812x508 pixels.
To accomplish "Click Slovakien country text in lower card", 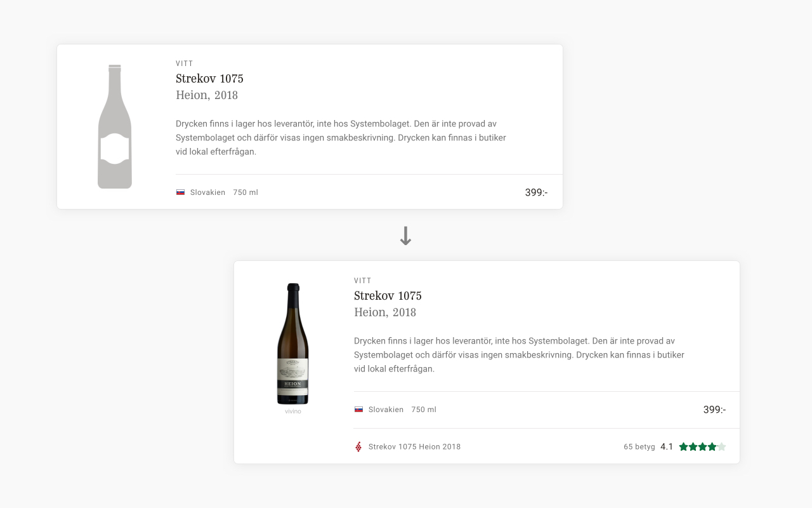I will tap(386, 410).
